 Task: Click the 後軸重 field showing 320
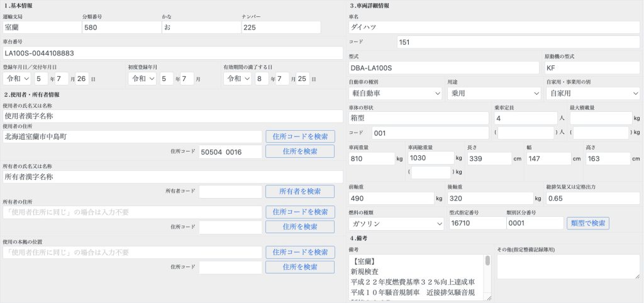(x=491, y=198)
